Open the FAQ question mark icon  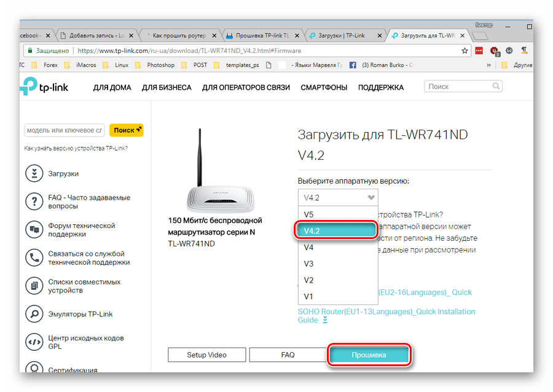[x=34, y=202]
